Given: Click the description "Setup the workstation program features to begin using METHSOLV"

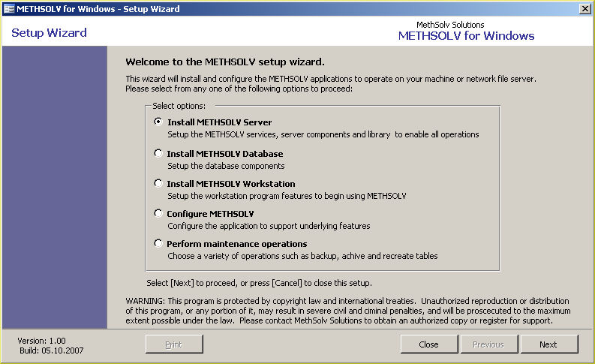Looking at the screenshot, I should 287,196.
